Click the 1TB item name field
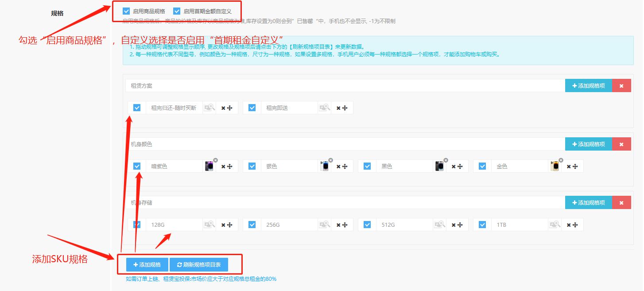 pos(520,225)
